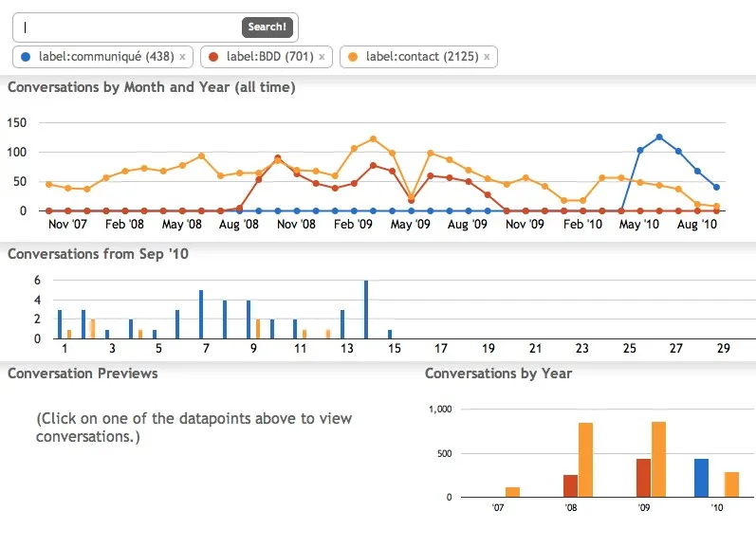Image resolution: width=756 pixels, height=547 pixels.
Task: Click the "Feb '09" axis label
Action: [x=353, y=224]
